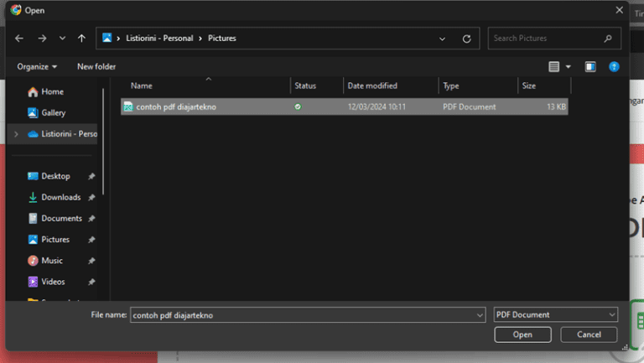The width and height of the screenshot is (644, 363).
Task: Click the Up directory arrow
Action: 81,39
